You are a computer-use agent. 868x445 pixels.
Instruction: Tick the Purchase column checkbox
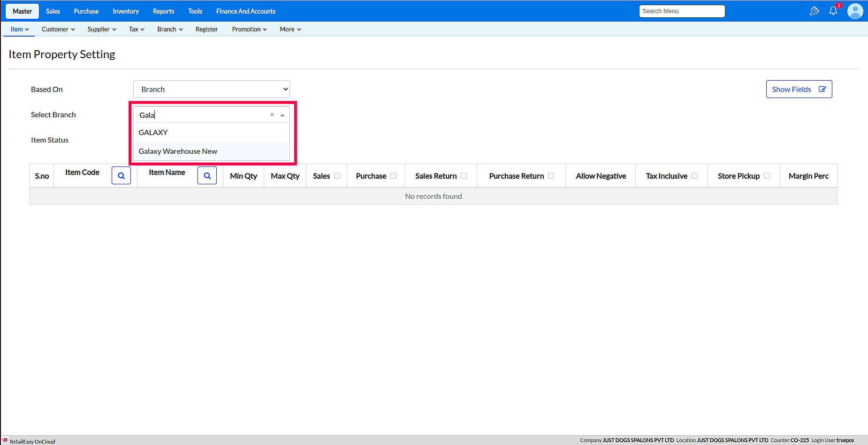(x=394, y=176)
